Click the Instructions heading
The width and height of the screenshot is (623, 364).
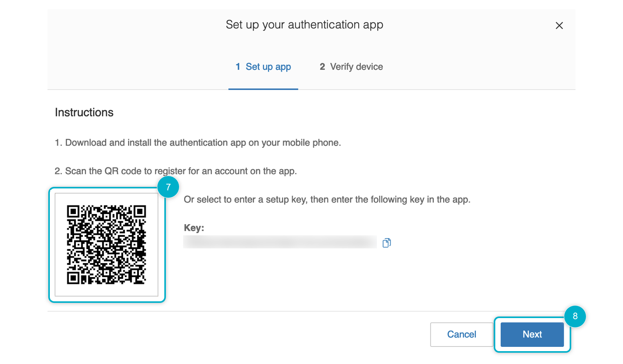pyautogui.click(x=84, y=113)
